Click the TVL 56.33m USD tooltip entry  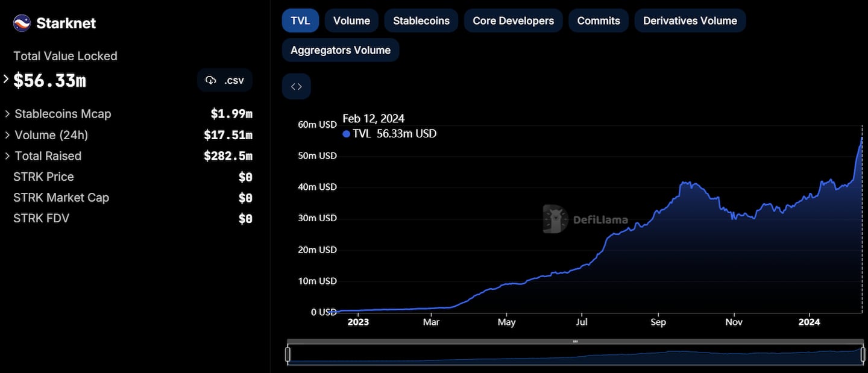coord(389,134)
